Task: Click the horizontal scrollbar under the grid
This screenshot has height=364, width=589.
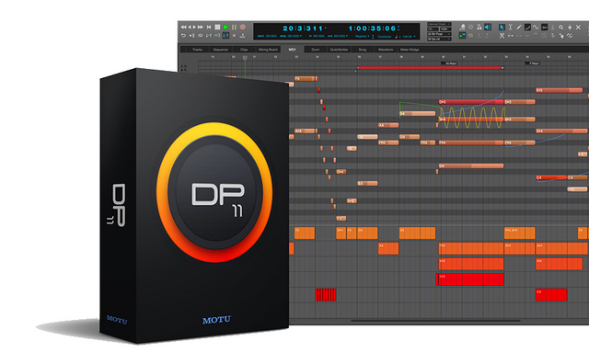Action: pos(435,321)
